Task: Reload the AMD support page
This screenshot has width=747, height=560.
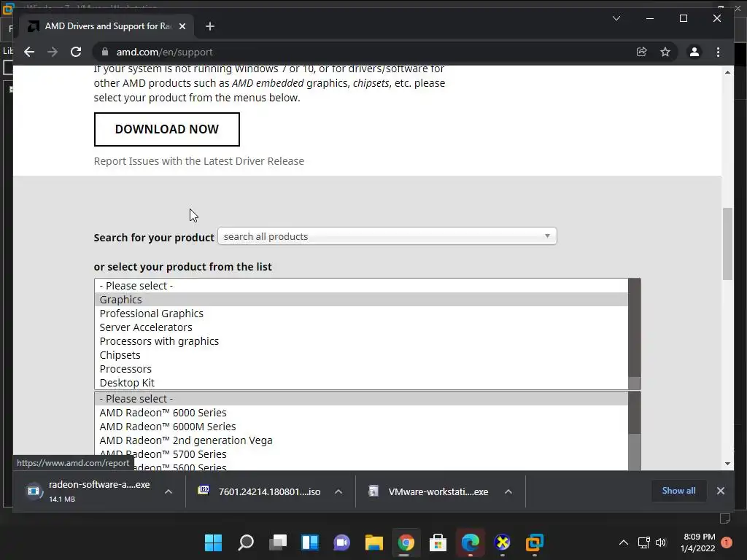Action: click(76, 52)
